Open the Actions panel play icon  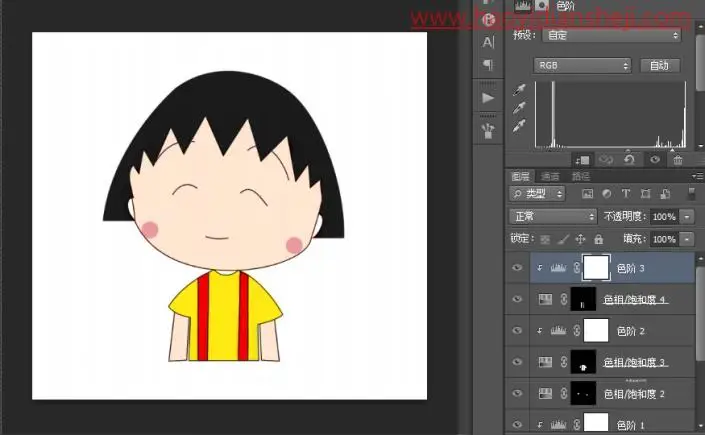click(488, 98)
